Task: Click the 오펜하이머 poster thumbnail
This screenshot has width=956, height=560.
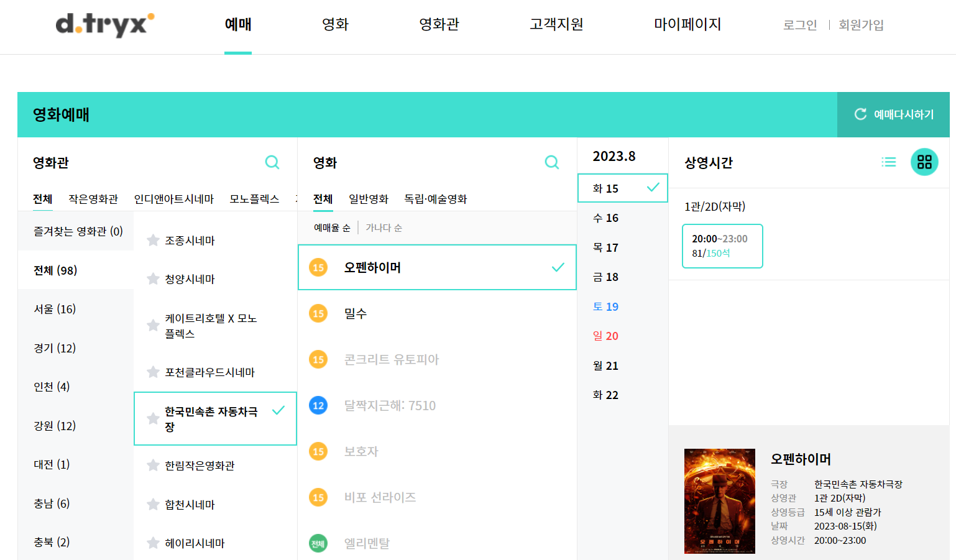Action: (719, 501)
